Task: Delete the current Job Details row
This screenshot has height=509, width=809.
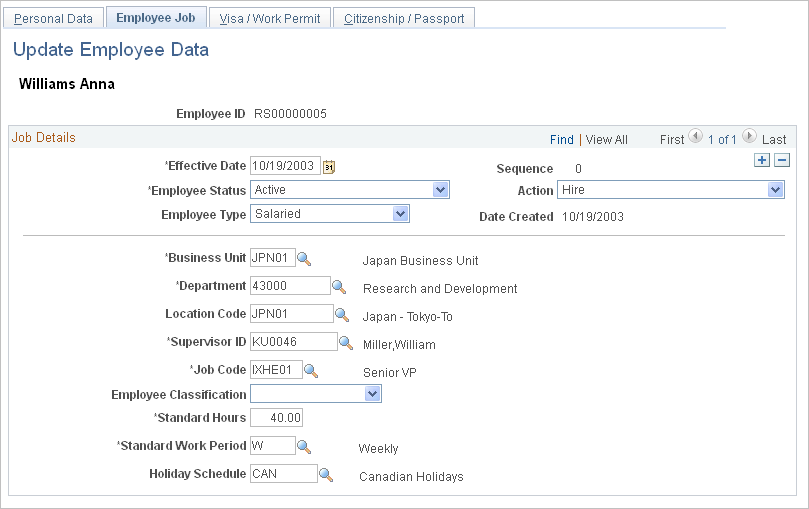Action: 782,160
